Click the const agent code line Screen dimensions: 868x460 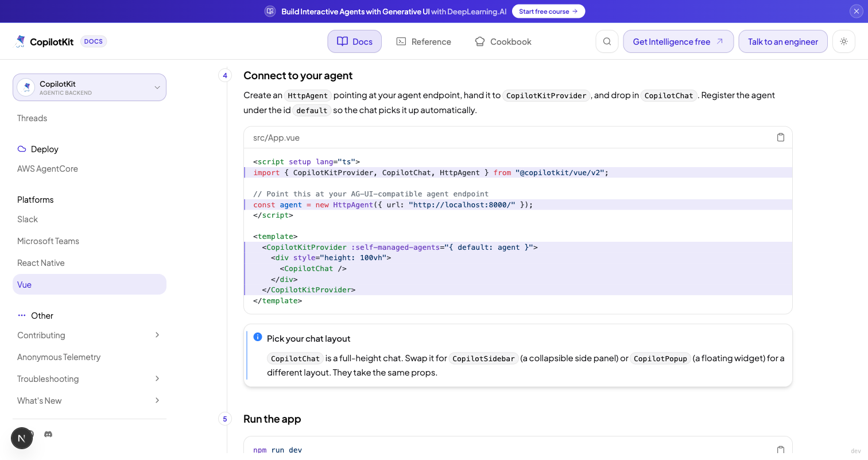(x=393, y=204)
